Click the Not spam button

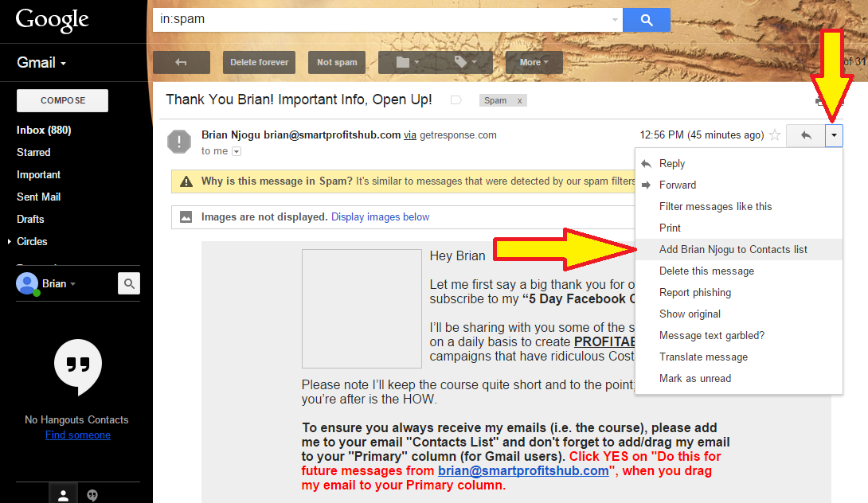coord(337,63)
